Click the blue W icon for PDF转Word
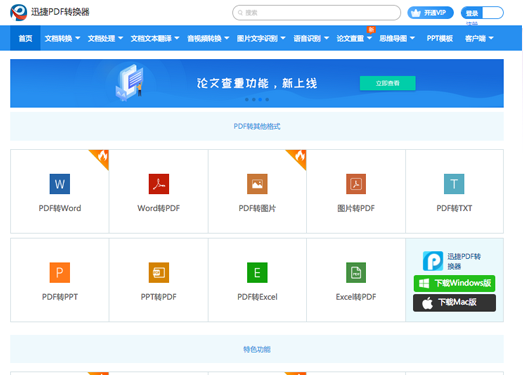Screen dimensions: 523x375 [x=60, y=184]
